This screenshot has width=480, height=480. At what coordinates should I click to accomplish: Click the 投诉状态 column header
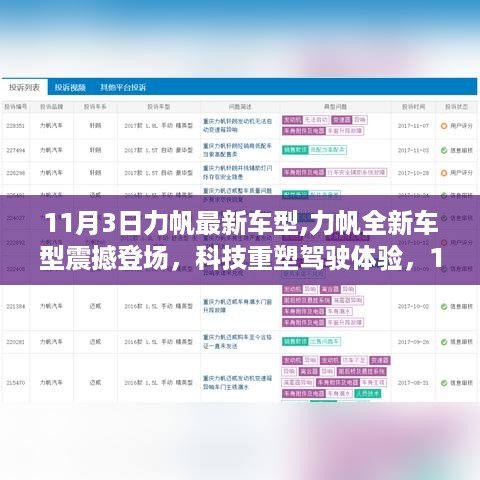[456, 107]
